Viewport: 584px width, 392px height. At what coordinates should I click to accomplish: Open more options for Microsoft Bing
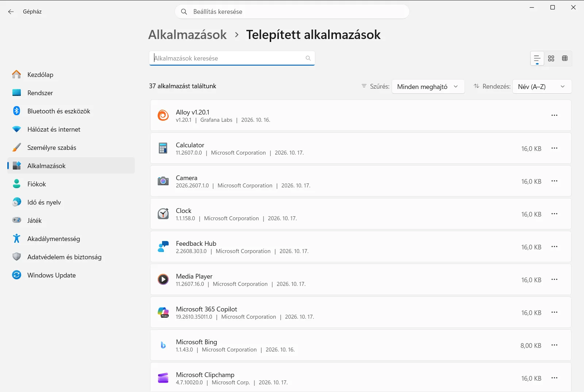coord(554,345)
